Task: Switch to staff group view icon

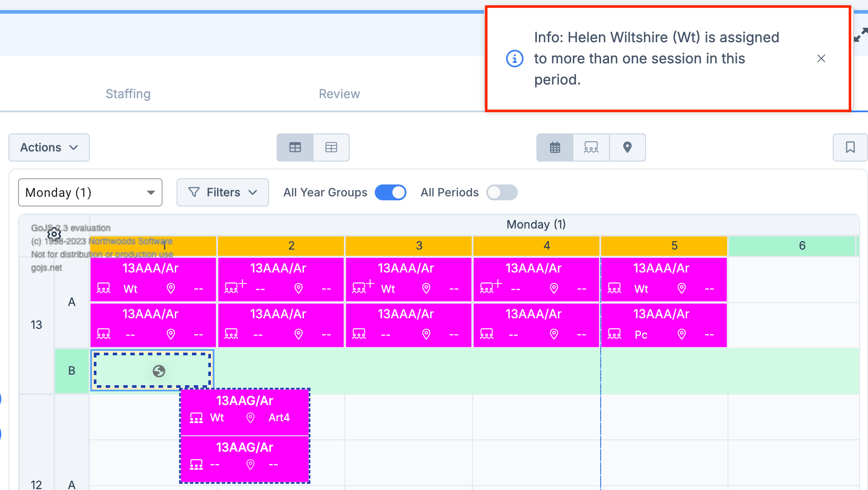Action: [591, 147]
